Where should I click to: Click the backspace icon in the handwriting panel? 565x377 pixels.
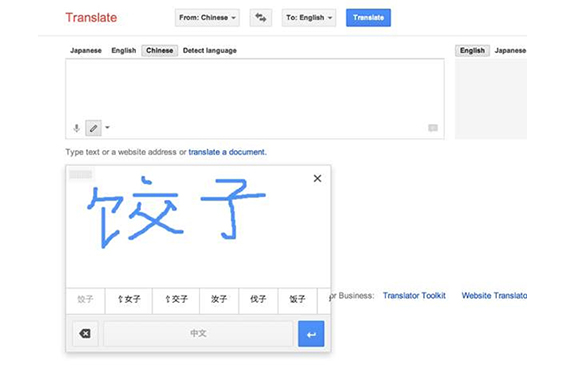click(x=85, y=333)
